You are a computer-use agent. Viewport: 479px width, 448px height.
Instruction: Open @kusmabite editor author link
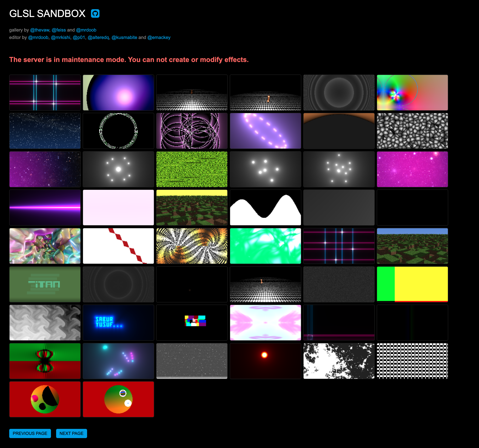coord(124,37)
